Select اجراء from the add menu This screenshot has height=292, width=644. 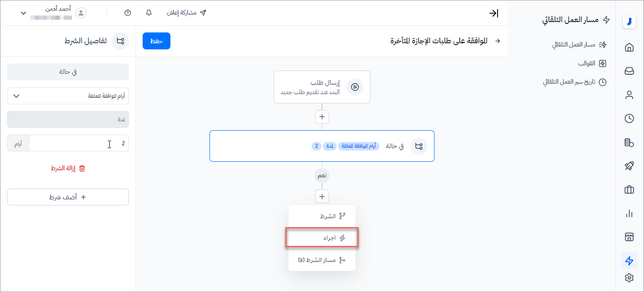click(x=322, y=238)
